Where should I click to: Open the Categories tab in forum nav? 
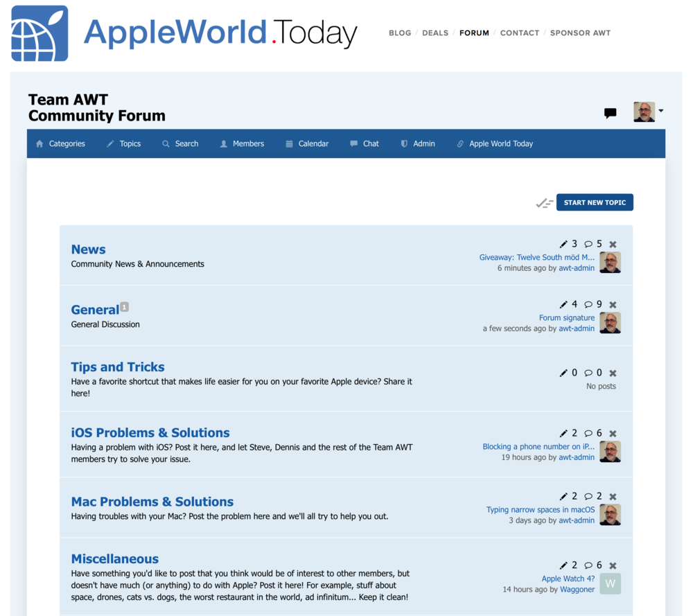pyautogui.click(x=60, y=143)
